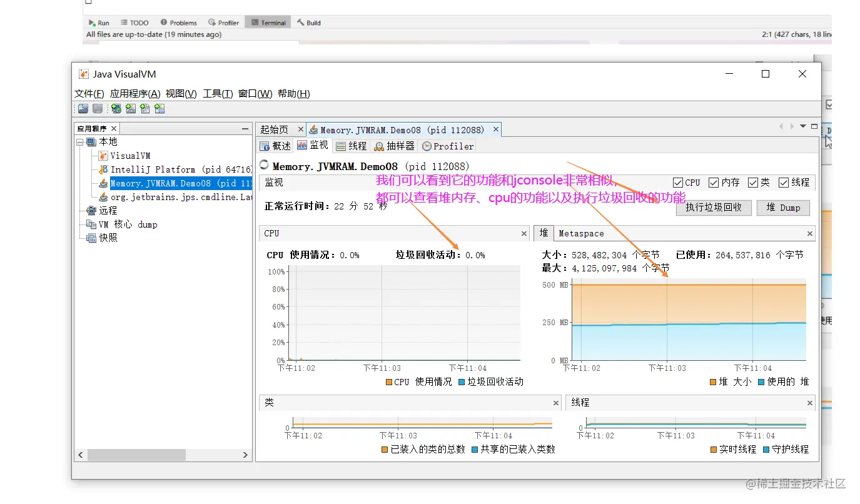Image resolution: width=860 pixels, height=504 pixels.
Task: Uncheck the 内存 checkbox
Action: coord(714,183)
